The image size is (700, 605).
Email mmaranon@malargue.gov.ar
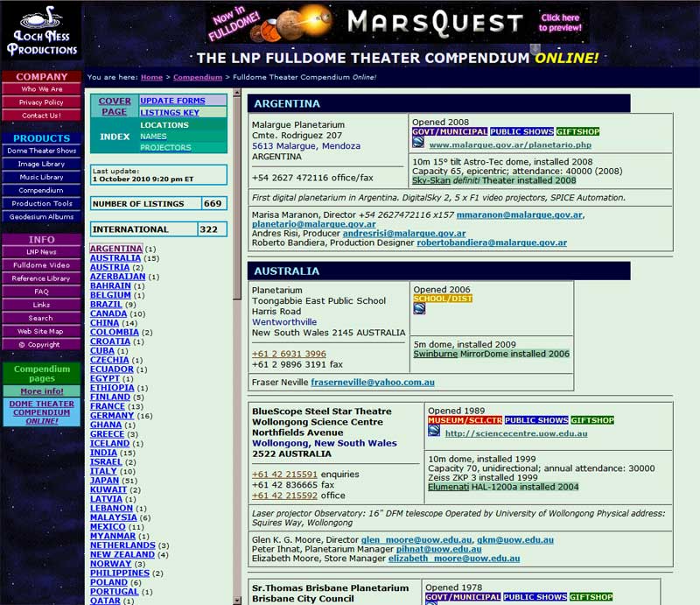[520, 215]
